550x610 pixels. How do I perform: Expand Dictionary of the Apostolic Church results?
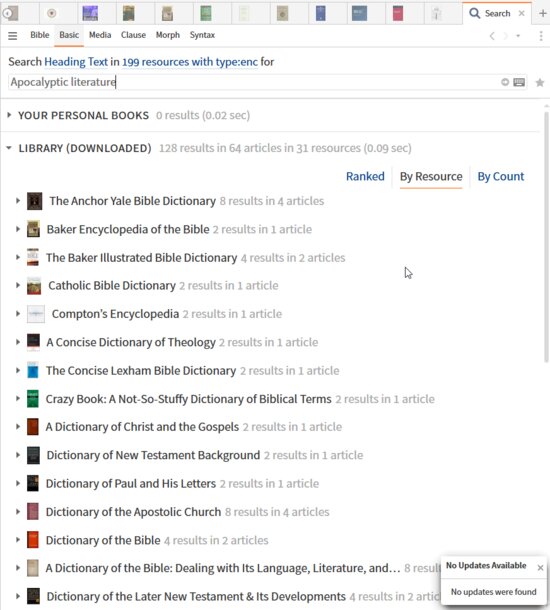tap(18, 512)
